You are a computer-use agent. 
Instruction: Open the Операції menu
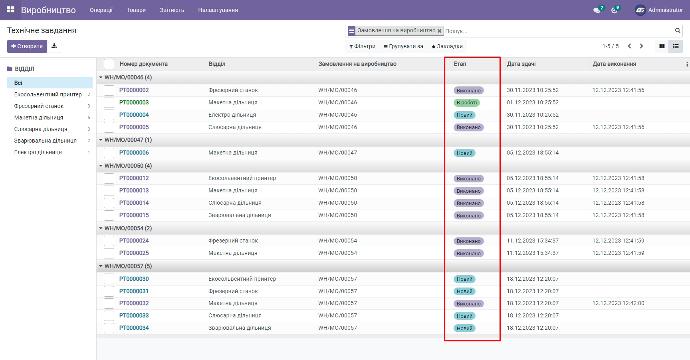point(101,10)
